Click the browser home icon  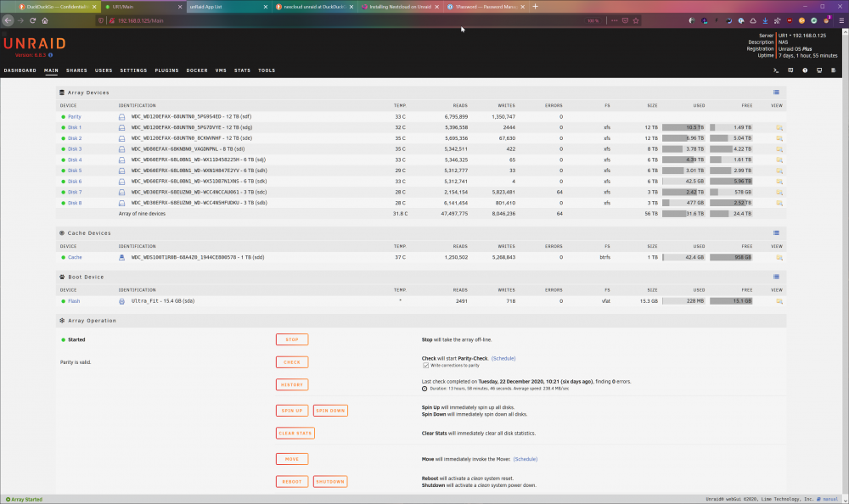(x=45, y=20)
